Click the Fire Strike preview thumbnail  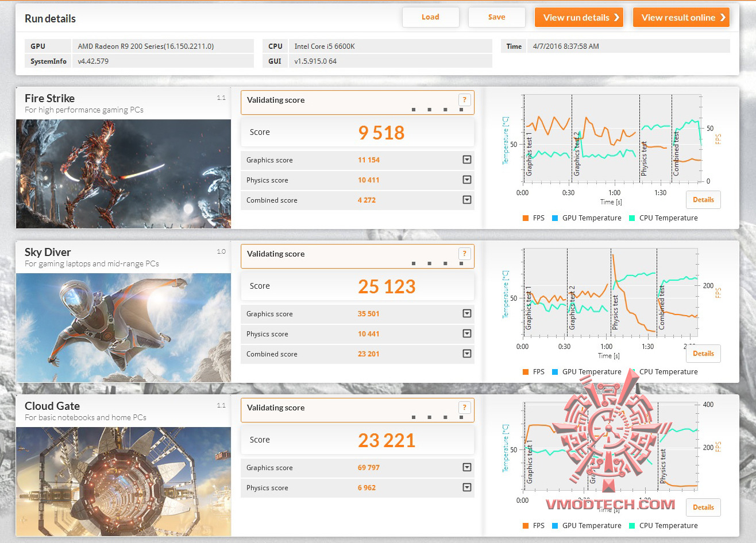(124, 174)
